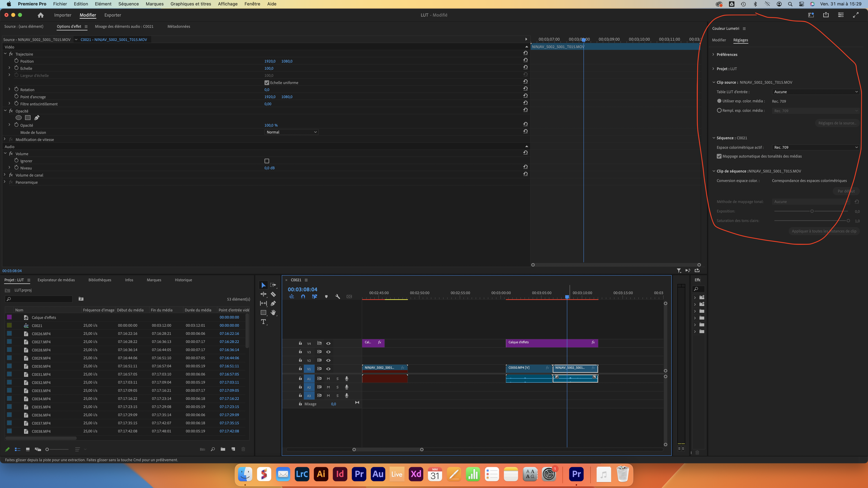Screen dimensions: 868x488
Task: Create a new bin in project panel
Action: pos(223,449)
